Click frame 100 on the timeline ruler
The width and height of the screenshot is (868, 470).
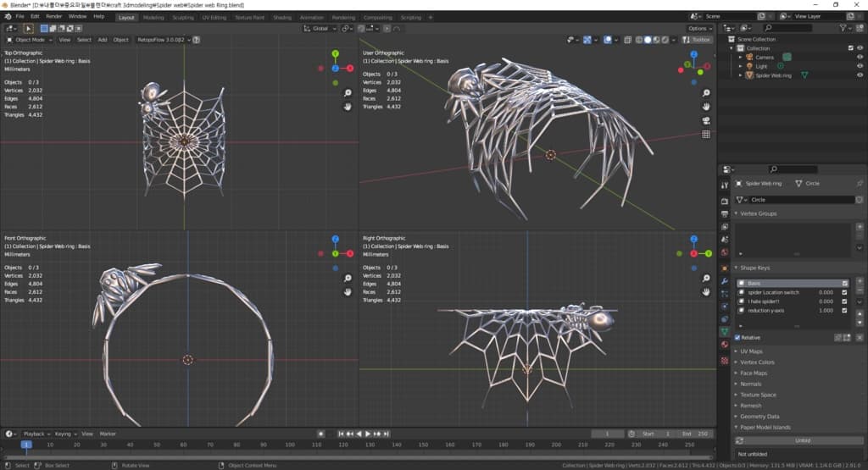tap(290, 445)
